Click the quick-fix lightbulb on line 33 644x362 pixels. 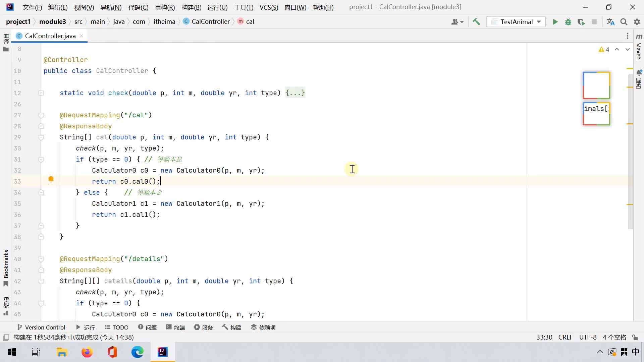[x=51, y=180]
